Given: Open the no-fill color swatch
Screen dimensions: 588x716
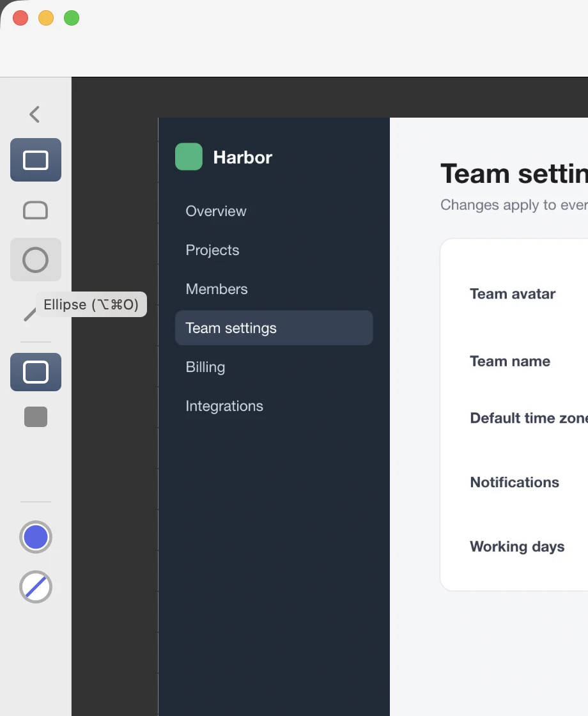Looking at the screenshot, I should [36, 587].
